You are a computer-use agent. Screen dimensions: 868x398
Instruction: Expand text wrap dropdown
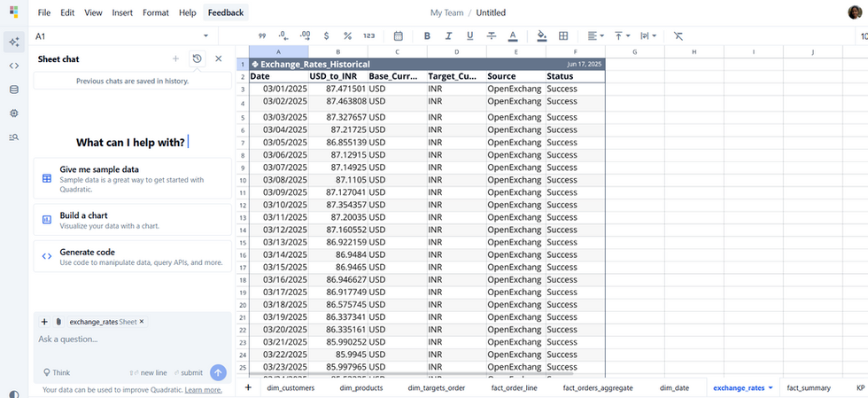click(x=648, y=36)
